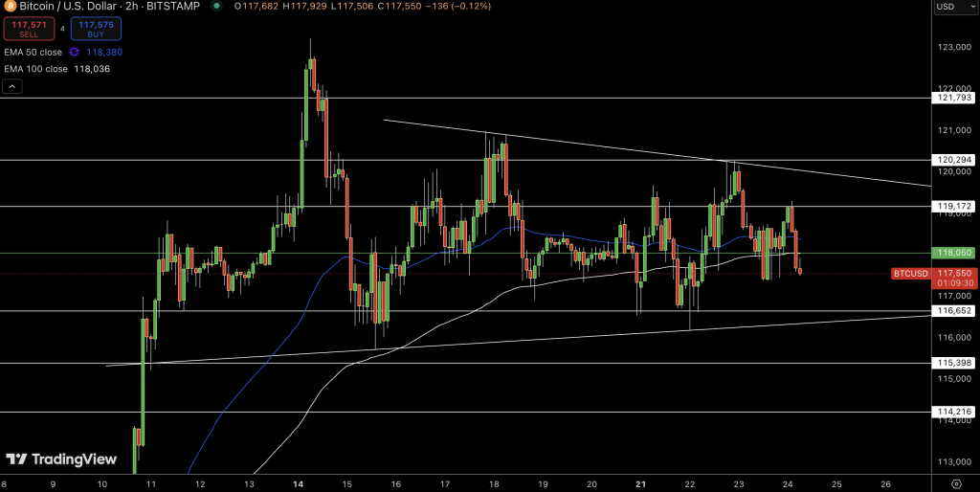The width and height of the screenshot is (980, 492).
Task: Click the spread value 4 between sell and buy
Action: pyautogui.click(x=62, y=29)
